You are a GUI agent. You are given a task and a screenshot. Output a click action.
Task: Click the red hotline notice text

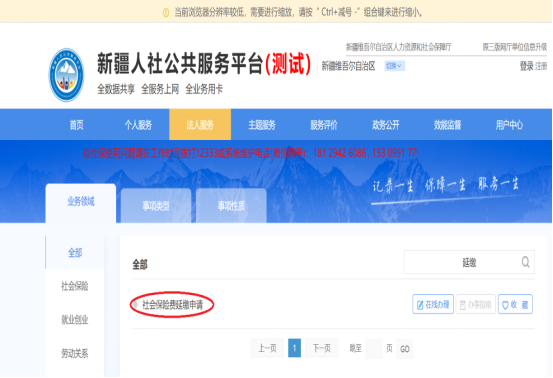pyautogui.click(x=251, y=153)
